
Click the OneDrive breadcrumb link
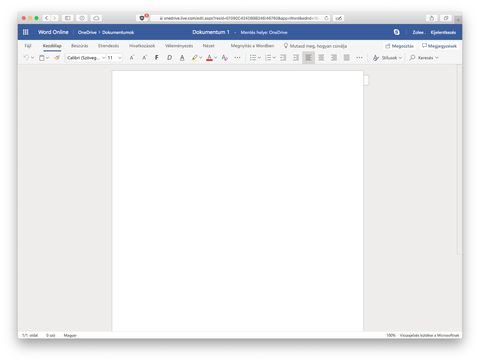pyautogui.click(x=87, y=32)
